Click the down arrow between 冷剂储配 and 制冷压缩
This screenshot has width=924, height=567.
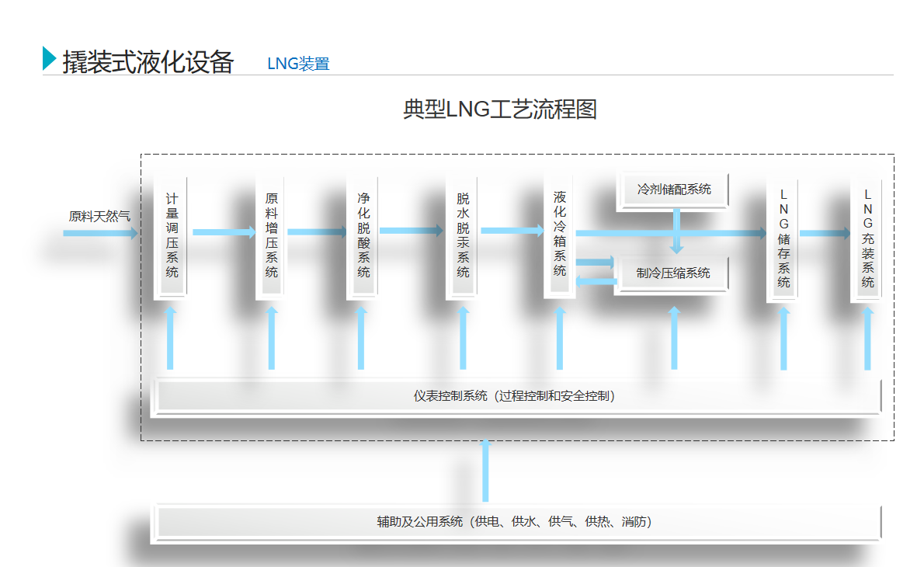click(676, 231)
